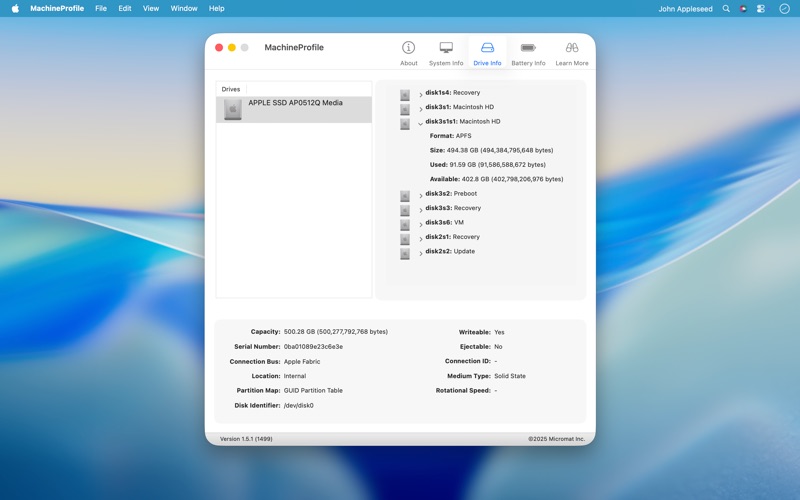
Task: Expand disk3s2 Preboot row
Action: [x=420, y=196]
